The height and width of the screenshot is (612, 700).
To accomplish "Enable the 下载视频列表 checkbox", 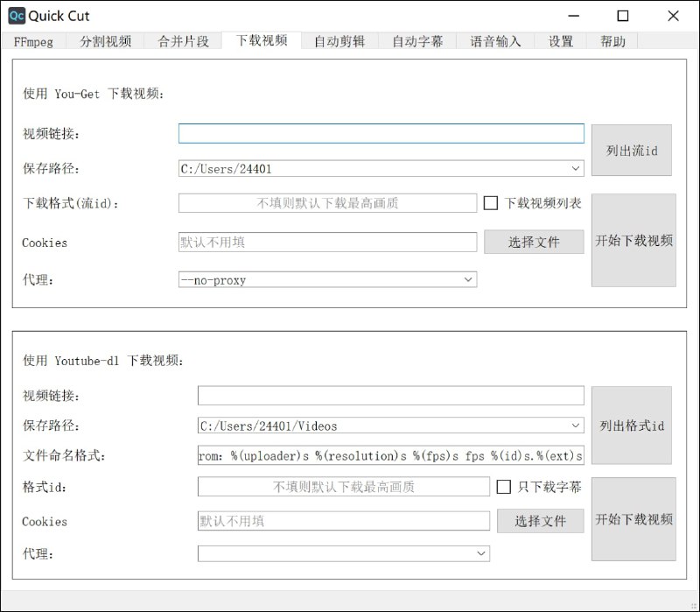I will pyautogui.click(x=491, y=203).
